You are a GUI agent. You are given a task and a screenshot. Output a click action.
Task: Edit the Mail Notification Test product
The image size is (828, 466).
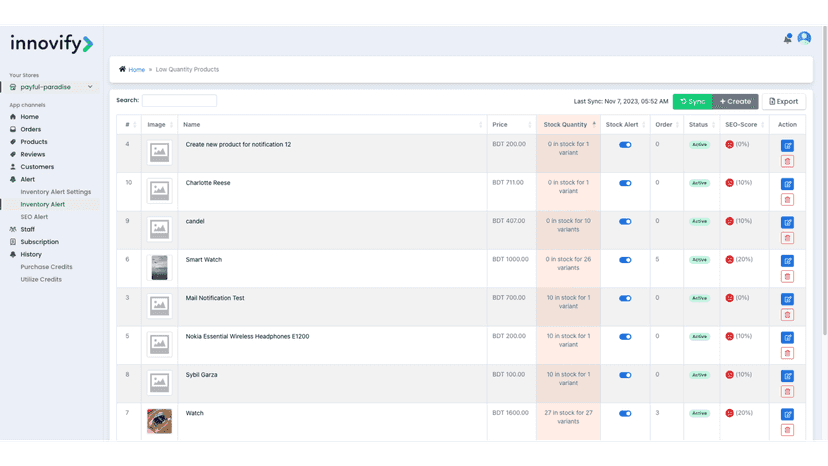point(787,299)
